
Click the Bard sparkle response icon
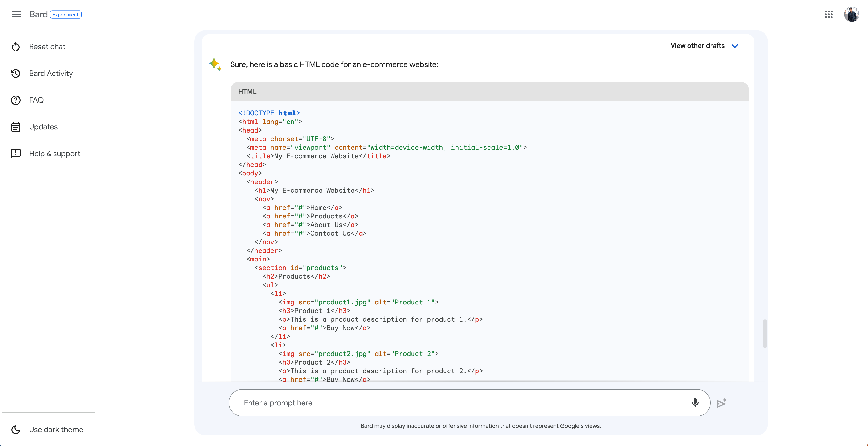tap(215, 64)
